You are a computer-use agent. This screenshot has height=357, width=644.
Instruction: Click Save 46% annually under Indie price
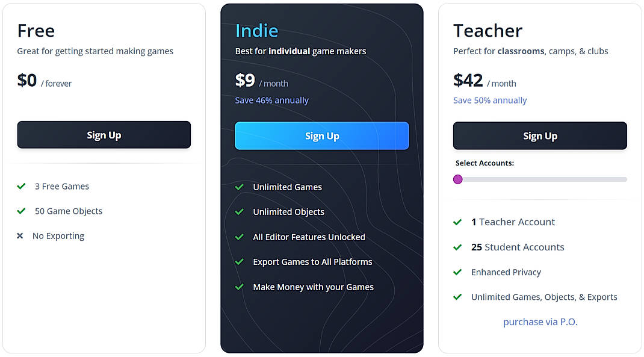tap(271, 100)
